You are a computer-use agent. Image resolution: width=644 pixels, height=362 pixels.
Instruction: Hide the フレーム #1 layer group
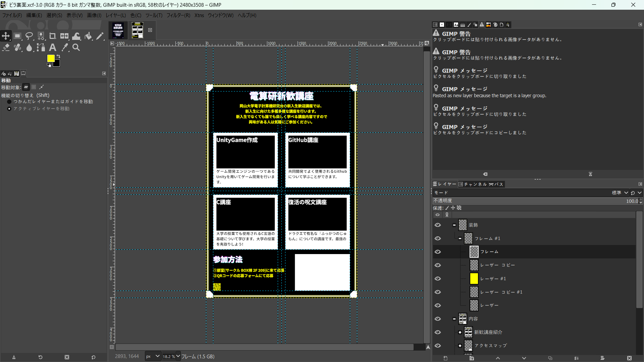click(438, 238)
